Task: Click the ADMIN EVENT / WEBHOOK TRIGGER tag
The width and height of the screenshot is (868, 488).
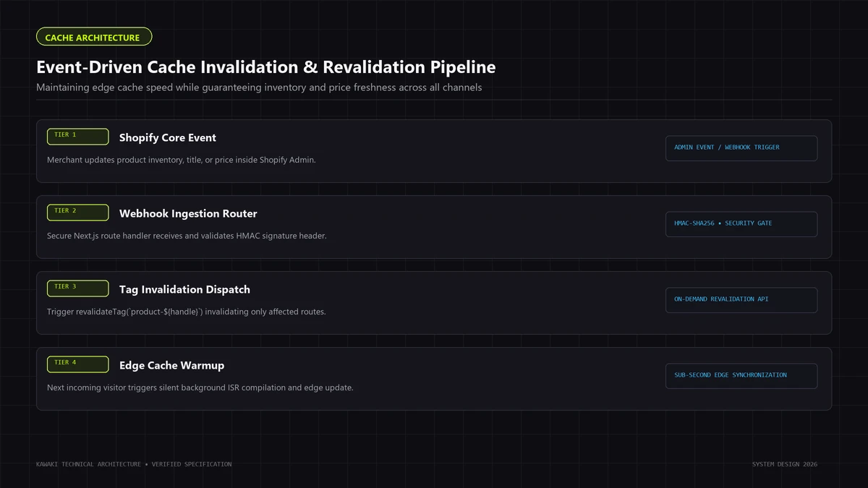Action: click(741, 148)
